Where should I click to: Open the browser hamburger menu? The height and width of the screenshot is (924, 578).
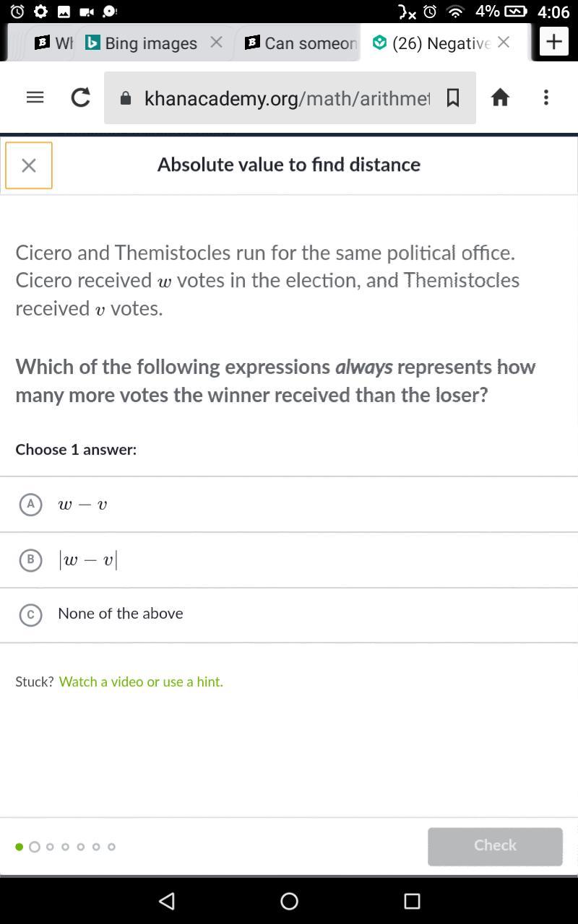(35, 97)
